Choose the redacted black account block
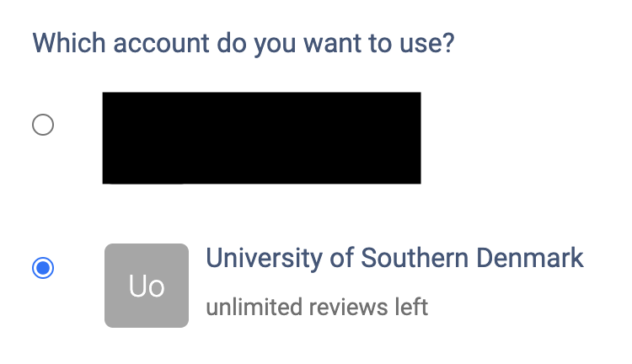632x364 pixels. [261, 138]
